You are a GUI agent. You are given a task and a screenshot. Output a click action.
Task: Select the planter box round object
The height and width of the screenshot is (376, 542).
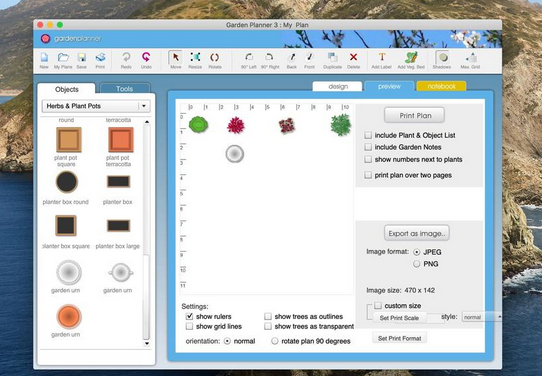tap(67, 182)
